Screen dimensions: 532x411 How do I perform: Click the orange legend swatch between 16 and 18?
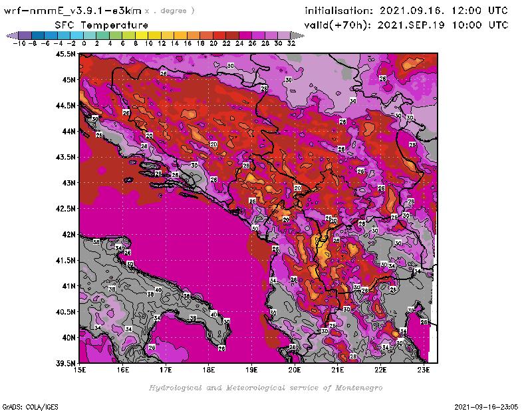pos(194,35)
